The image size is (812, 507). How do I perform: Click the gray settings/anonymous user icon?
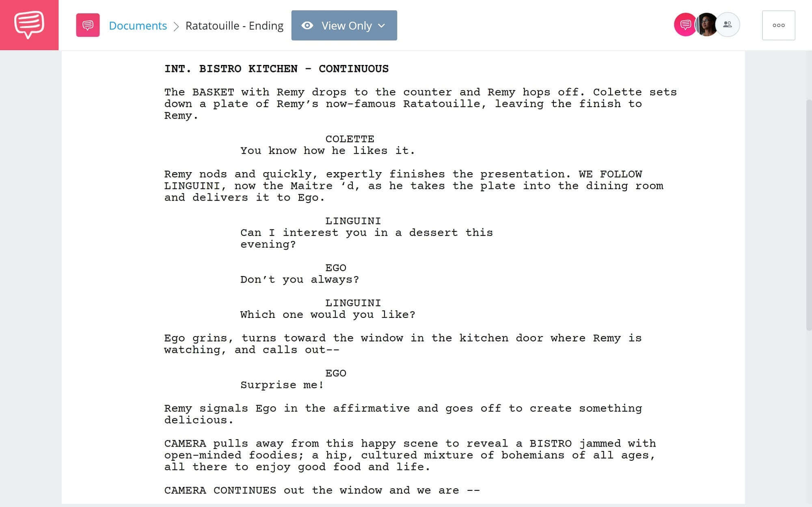727,24
